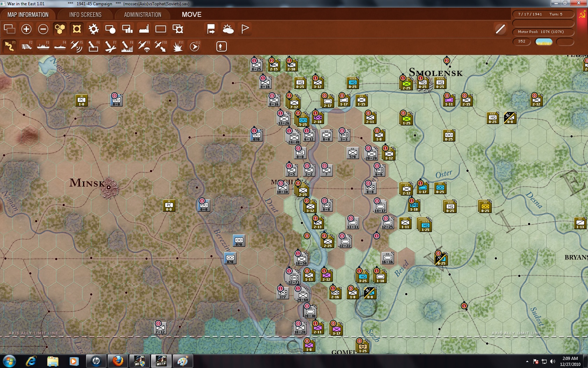
Task: Launch Internet Explorer from taskbar
Action: pyautogui.click(x=31, y=361)
